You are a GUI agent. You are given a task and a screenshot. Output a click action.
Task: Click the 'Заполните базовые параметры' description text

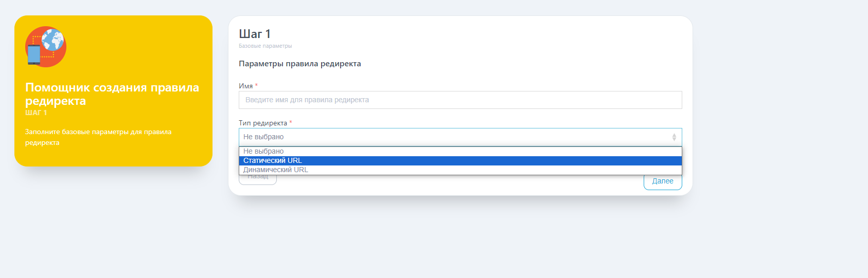point(98,137)
